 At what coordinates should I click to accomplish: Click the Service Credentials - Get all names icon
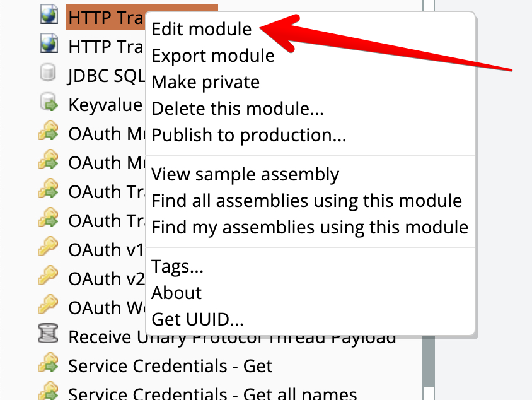[x=49, y=392]
